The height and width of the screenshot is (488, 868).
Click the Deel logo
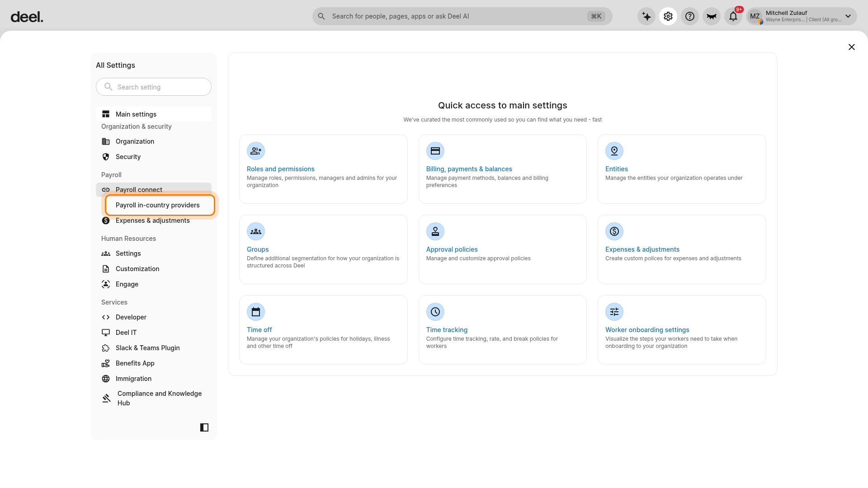tap(27, 17)
